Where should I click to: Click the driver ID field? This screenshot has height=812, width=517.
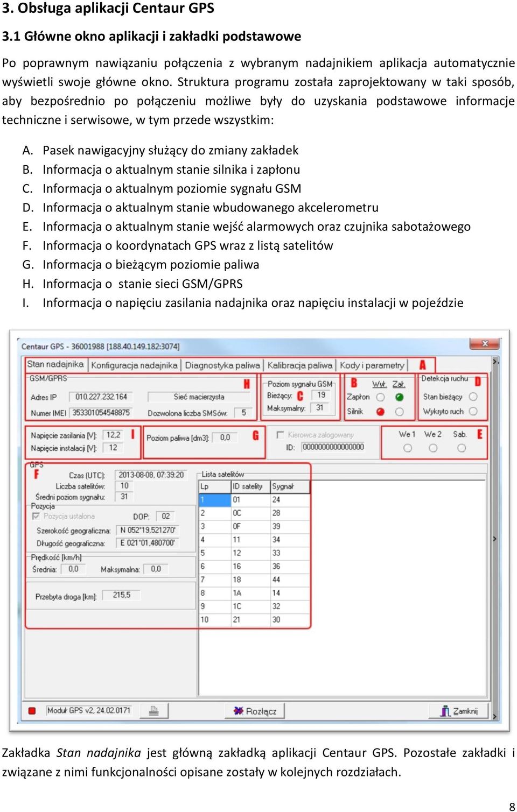(x=333, y=447)
